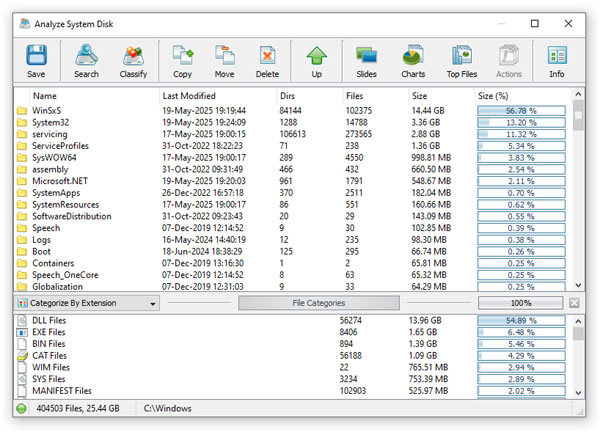Open the Slides view
The height and width of the screenshot is (432, 600).
(366, 61)
